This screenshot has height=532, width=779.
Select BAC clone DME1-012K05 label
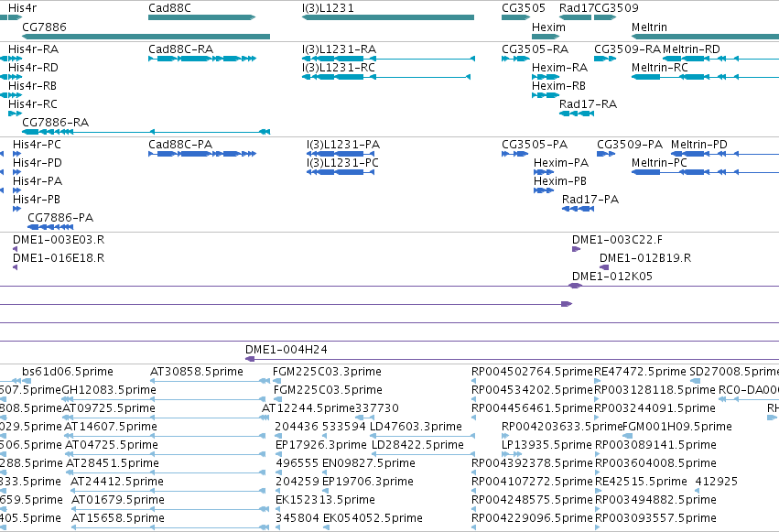pos(612,277)
